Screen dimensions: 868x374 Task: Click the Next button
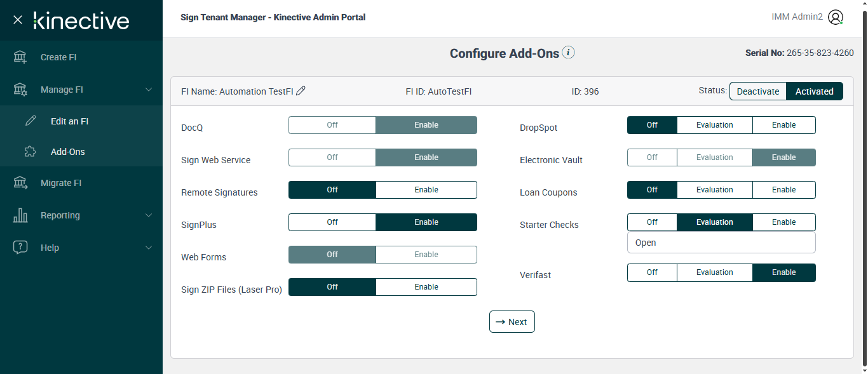coord(512,322)
